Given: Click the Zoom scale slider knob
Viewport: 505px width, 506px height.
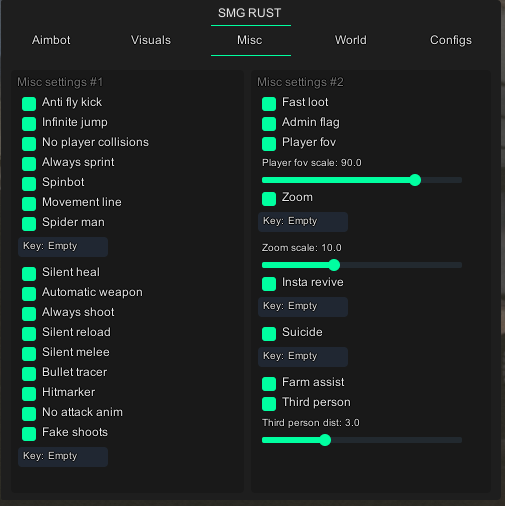Looking at the screenshot, I should 334,265.
